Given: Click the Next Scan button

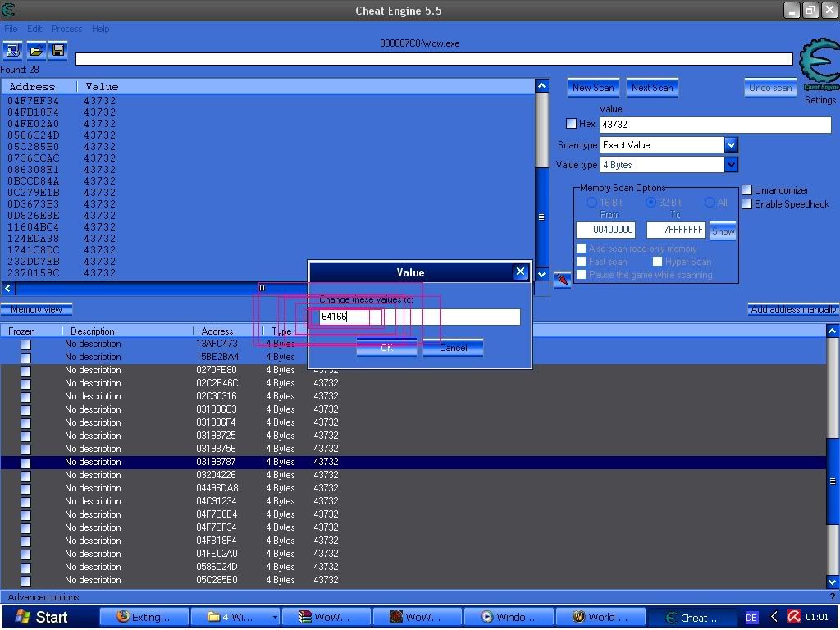Looking at the screenshot, I should 652,88.
